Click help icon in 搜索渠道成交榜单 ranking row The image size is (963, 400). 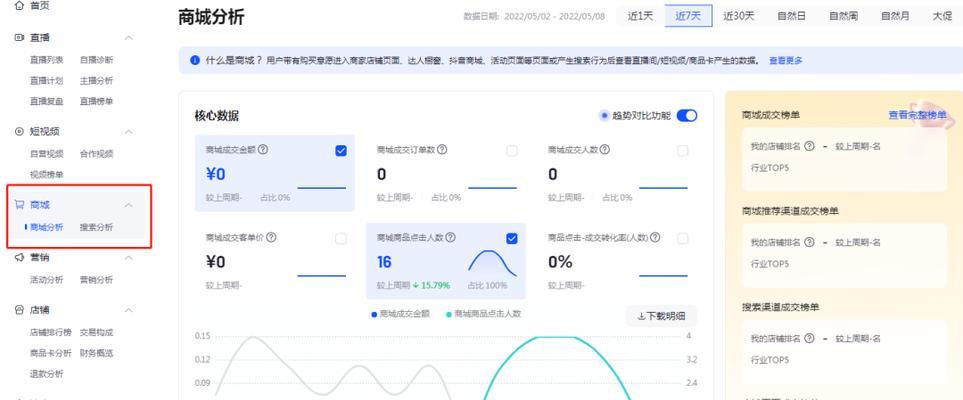809,339
